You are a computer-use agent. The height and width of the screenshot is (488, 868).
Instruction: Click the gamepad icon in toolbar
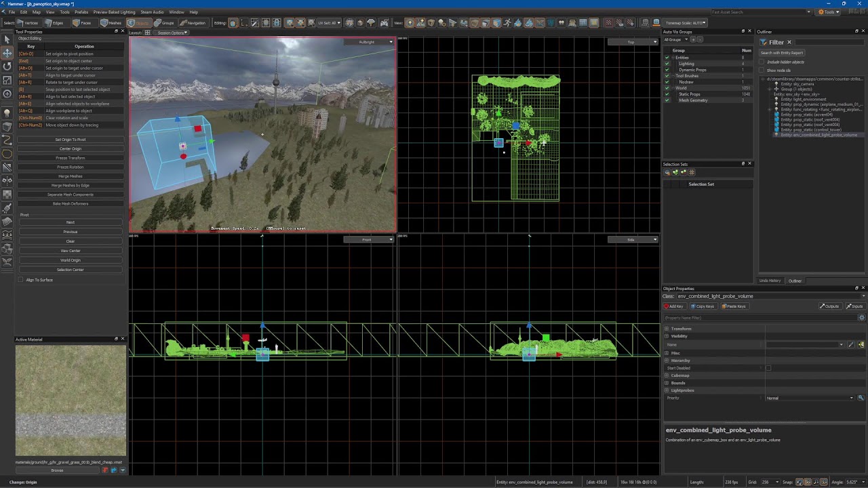384,23
